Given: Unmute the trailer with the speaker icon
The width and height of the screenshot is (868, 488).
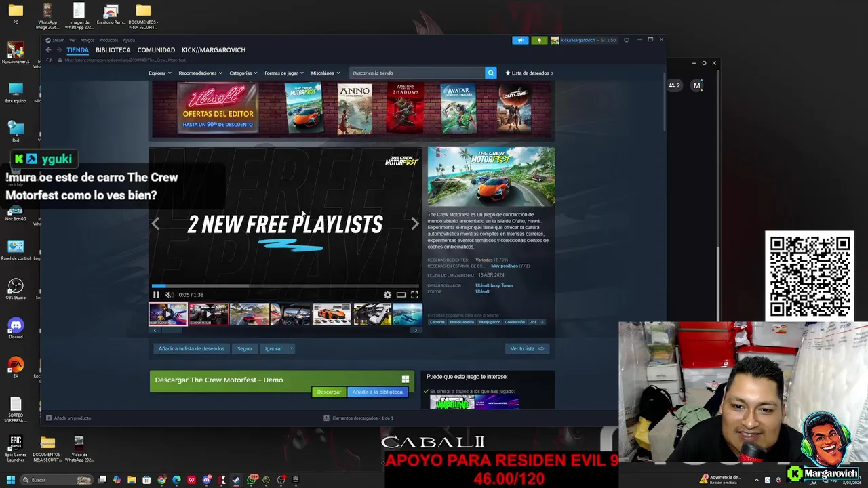Looking at the screenshot, I should (169, 295).
